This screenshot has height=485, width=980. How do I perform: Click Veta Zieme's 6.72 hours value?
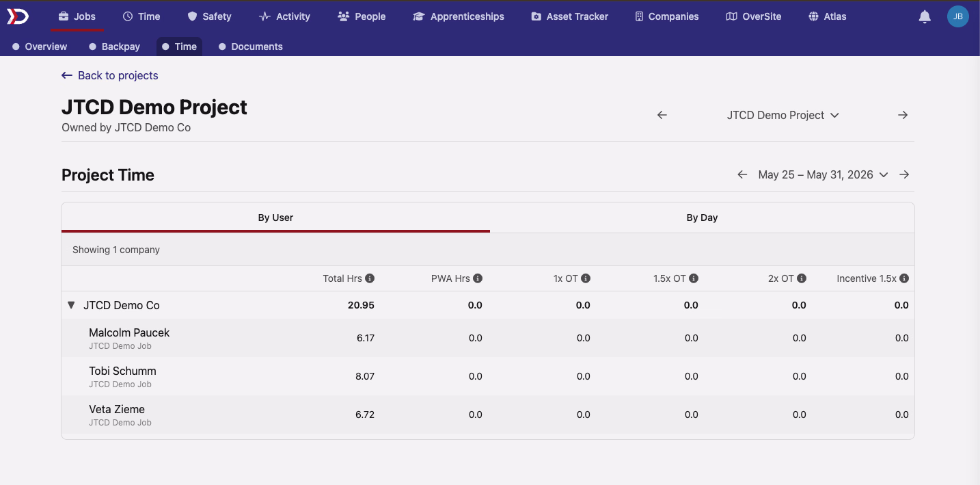point(366,415)
